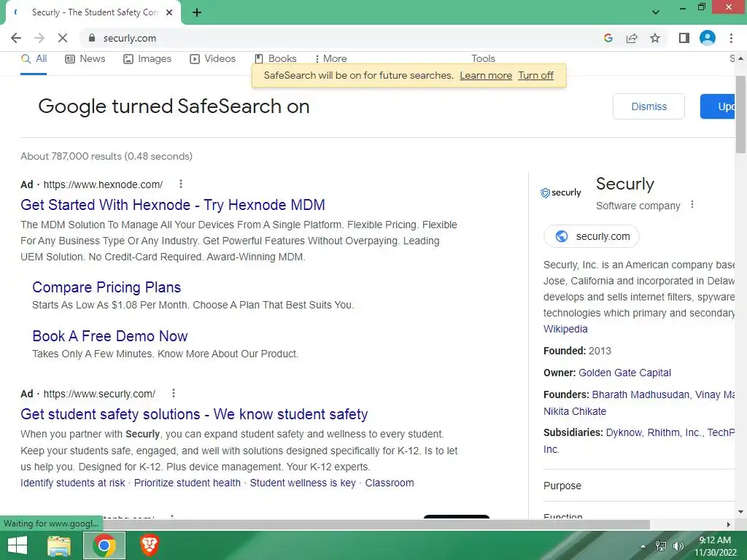
Task: Switch to the Videos search tab
Action: click(x=212, y=58)
